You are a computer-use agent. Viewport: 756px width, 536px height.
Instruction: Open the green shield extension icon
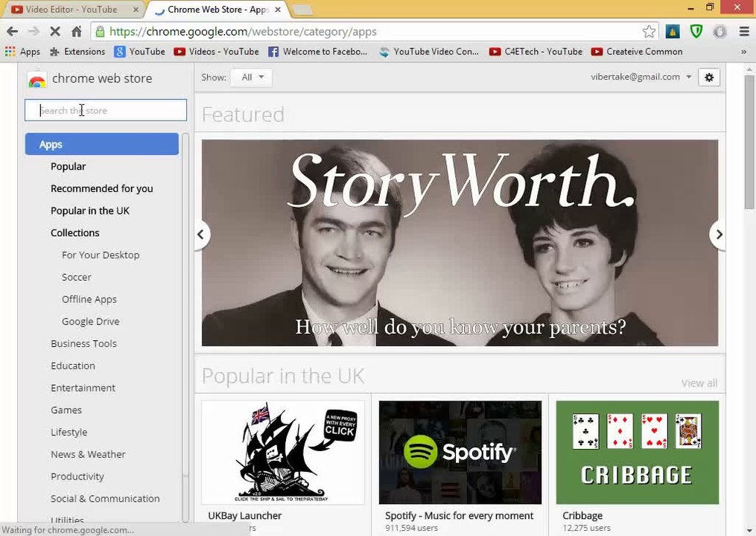(696, 32)
